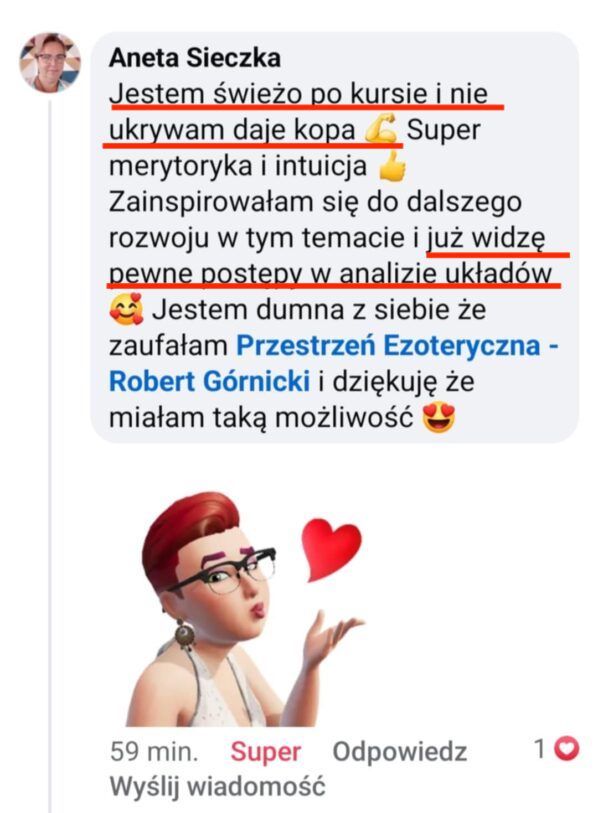The image size is (598, 813).
Task: Click the underlined phrase już widzę
Action: coord(486,239)
